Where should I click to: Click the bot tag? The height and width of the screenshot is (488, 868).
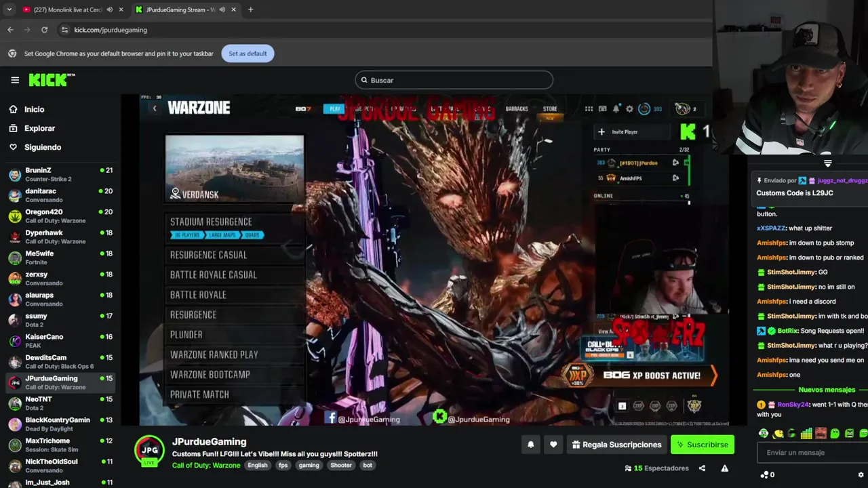(368, 466)
